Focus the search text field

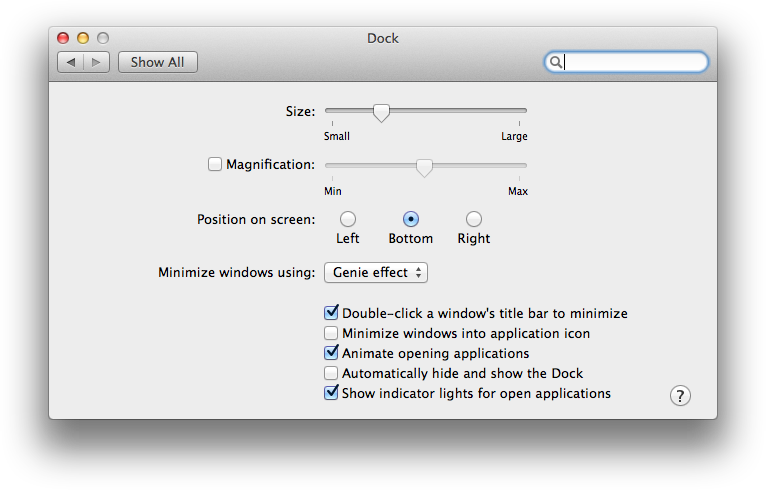634,62
